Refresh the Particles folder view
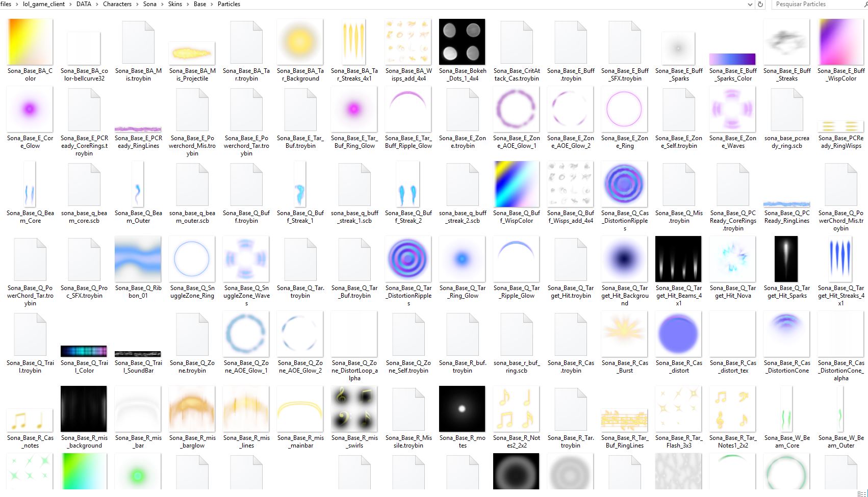The image size is (868, 497). (760, 5)
